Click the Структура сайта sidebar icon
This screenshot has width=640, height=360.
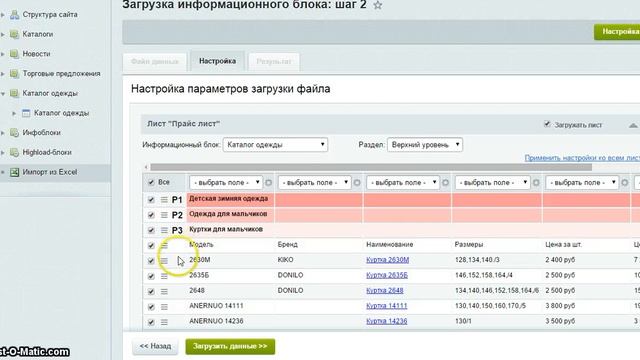tap(14, 15)
